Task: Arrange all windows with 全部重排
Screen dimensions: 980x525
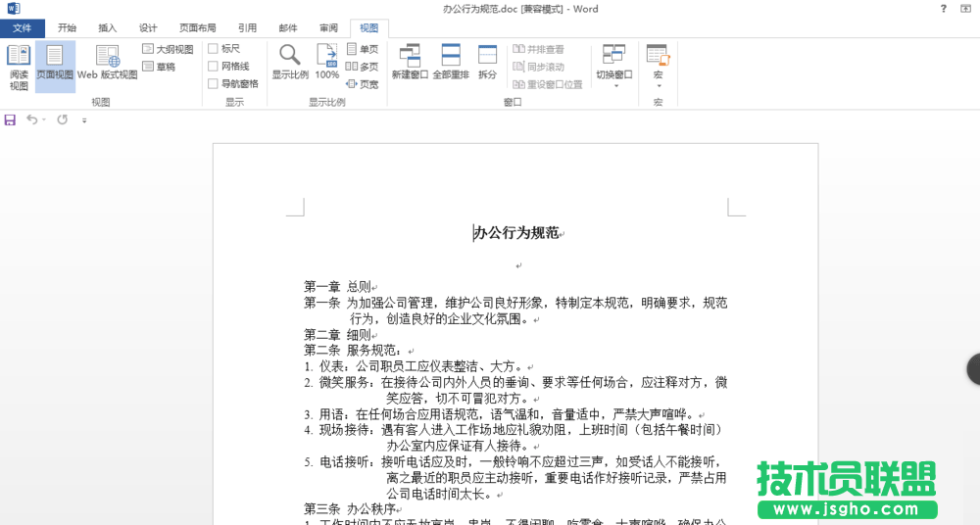Action: [451, 63]
